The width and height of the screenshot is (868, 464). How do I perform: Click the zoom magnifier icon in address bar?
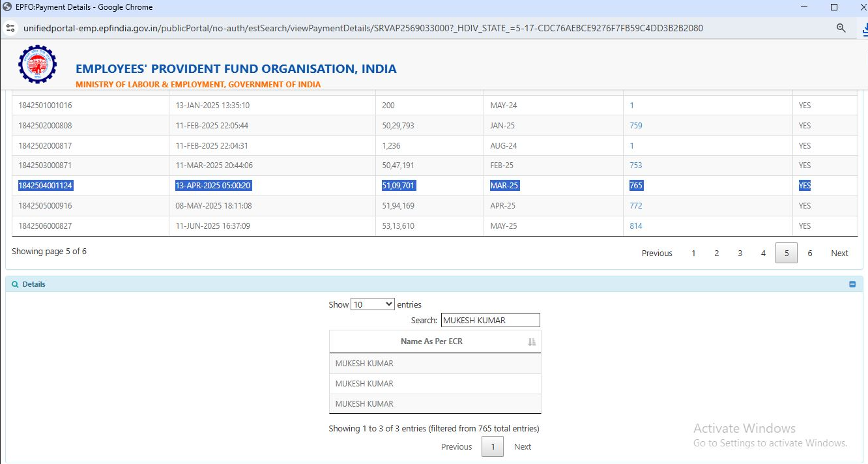tap(841, 28)
